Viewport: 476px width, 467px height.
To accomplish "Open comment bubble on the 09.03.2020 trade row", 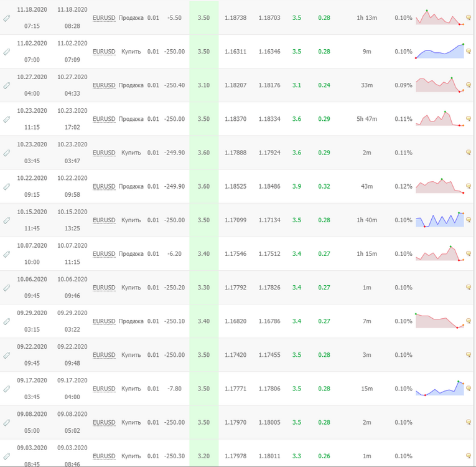I will coord(469,456).
